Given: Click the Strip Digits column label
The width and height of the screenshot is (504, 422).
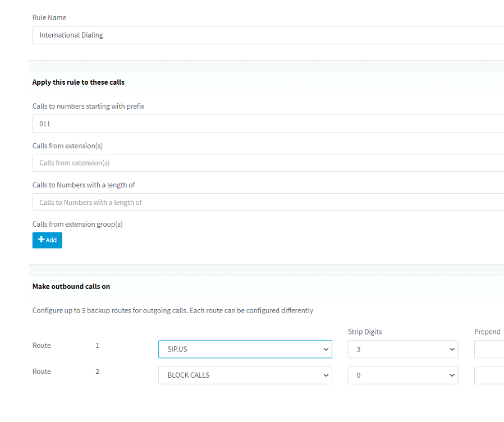Looking at the screenshot, I should pyautogui.click(x=365, y=332).
